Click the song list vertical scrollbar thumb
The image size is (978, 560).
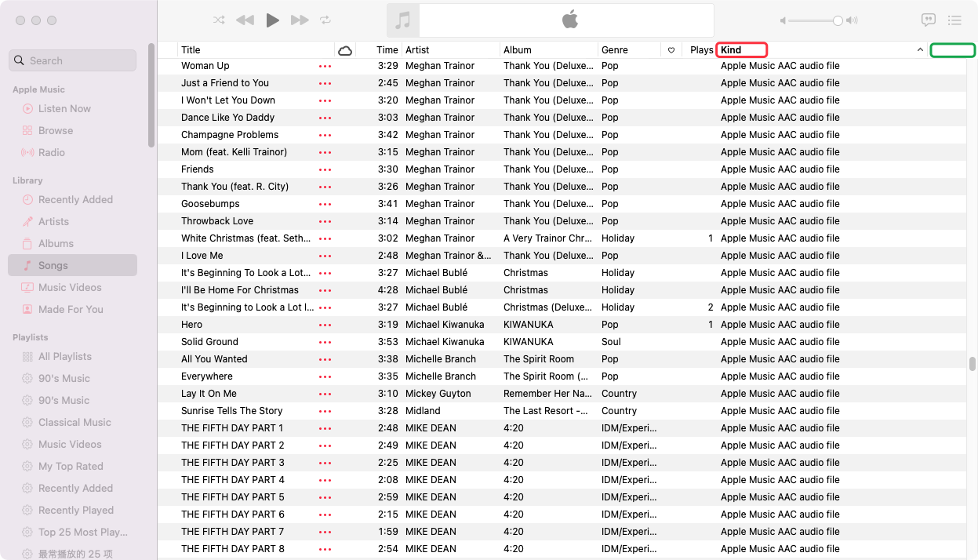point(973,364)
